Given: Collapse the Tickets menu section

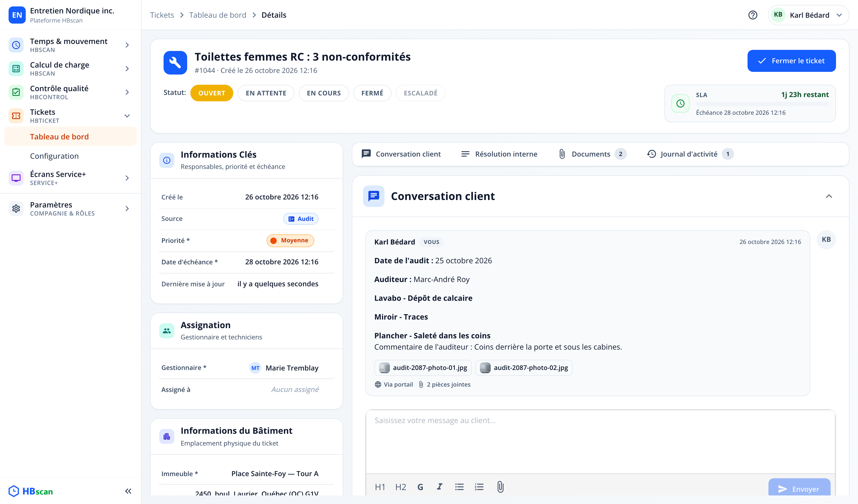Looking at the screenshot, I should [71, 116].
